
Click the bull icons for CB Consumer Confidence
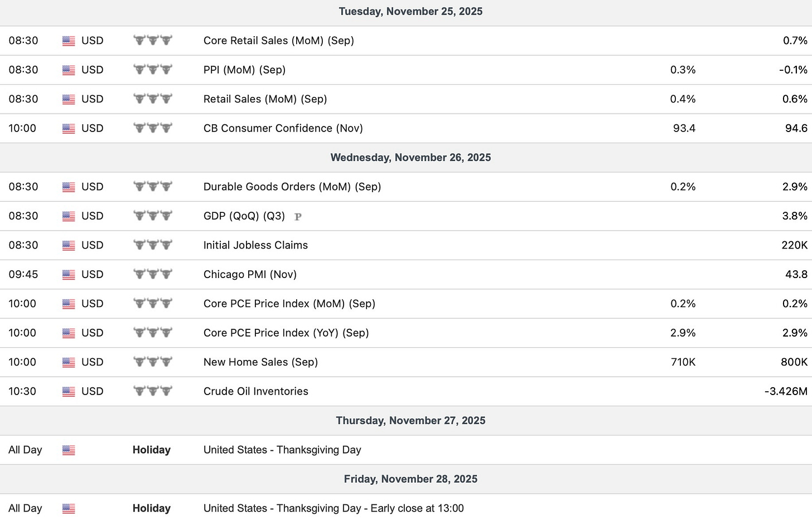pyautogui.click(x=152, y=128)
